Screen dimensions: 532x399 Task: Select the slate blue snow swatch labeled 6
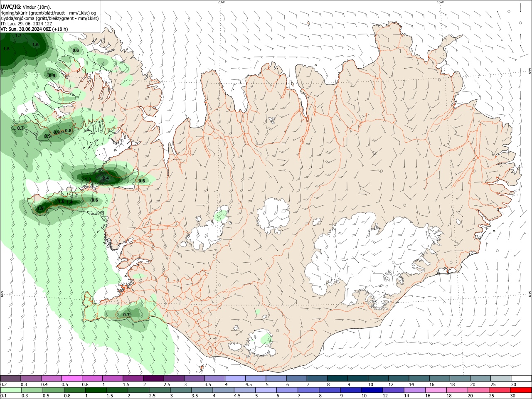[296, 378]
